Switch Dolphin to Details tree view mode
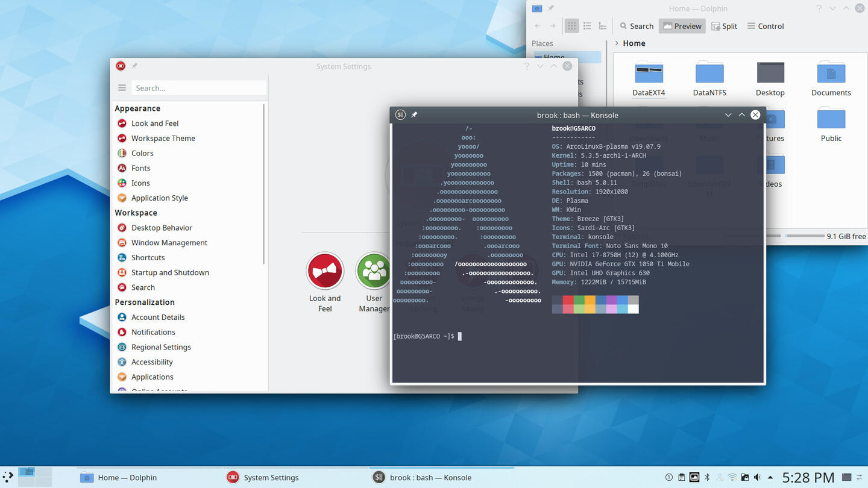 click(x=603, y=26)
